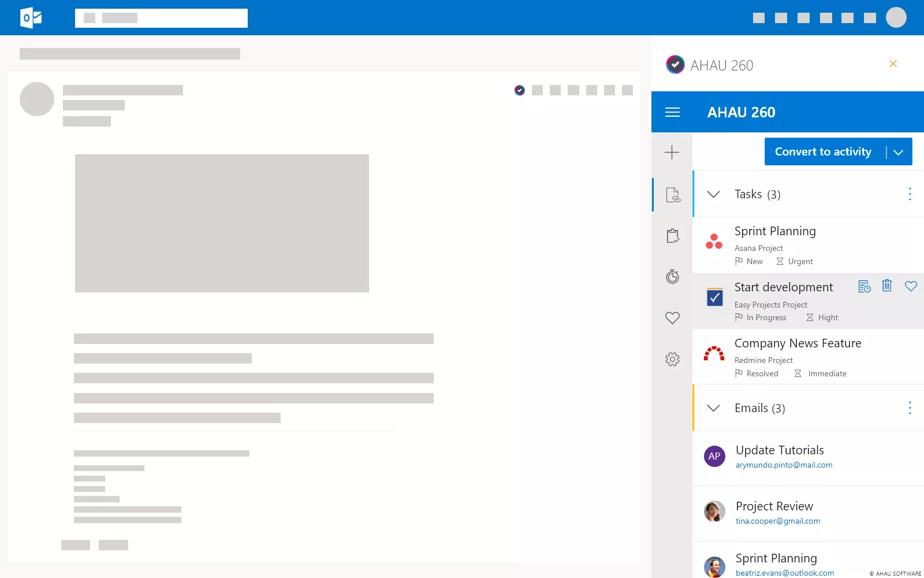Collapse the Emails section

714,408
